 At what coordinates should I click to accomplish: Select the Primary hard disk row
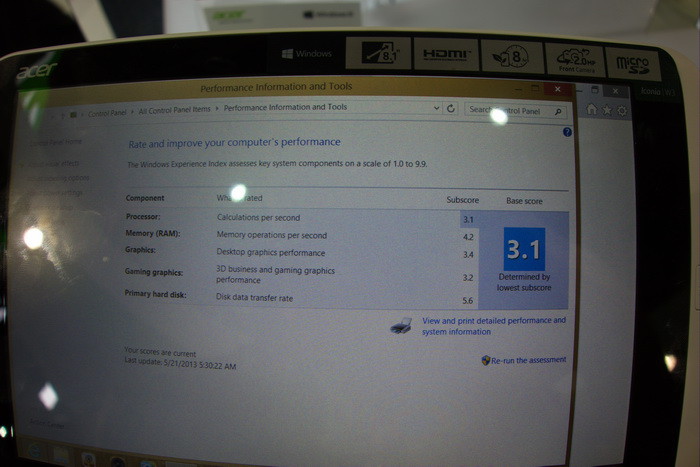point(300,298)
